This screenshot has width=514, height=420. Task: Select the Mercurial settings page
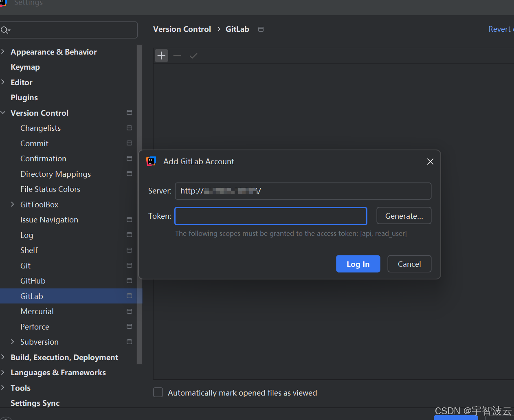tap(37, 311)
